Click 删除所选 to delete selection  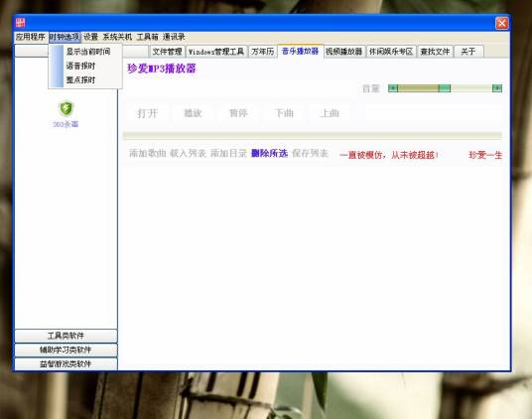click(269, 153)
